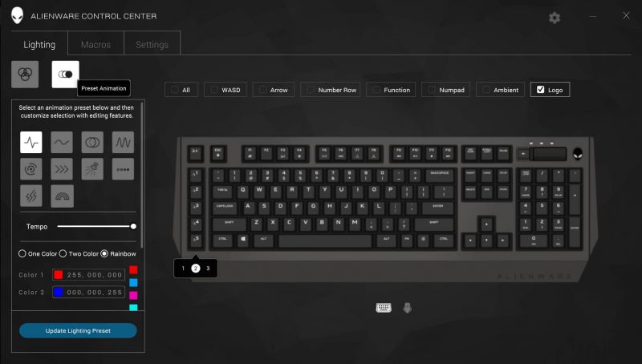Image resolution: width=642 pixels, height=364 pixels.
Task: Select the spiral animation preset icon
Action: click(x=31, y=169)
